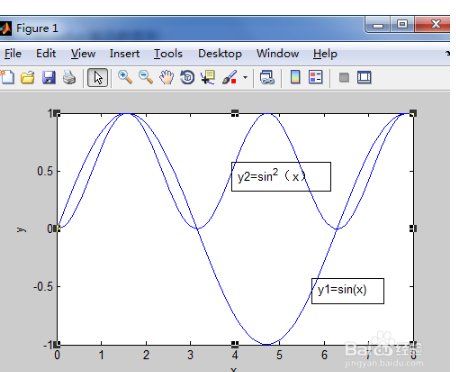Select the Zoom In magnifier tool

coord(125,77)
